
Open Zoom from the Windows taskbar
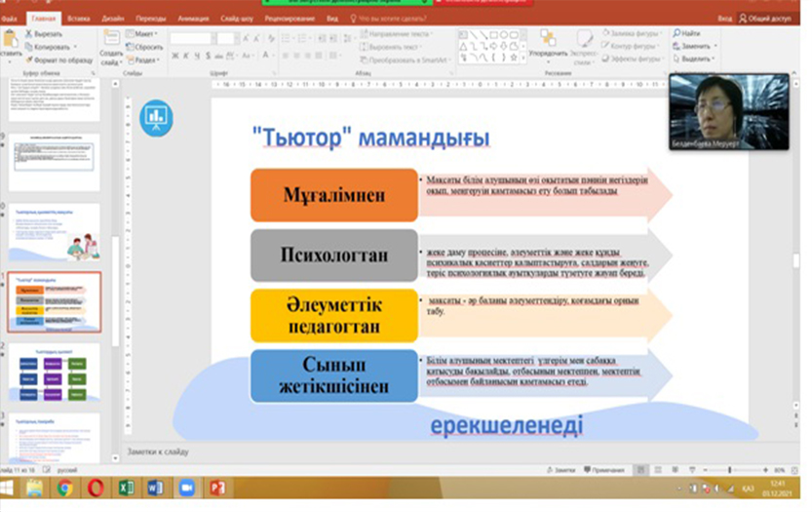pyautogui.click(x=186, y=488)
